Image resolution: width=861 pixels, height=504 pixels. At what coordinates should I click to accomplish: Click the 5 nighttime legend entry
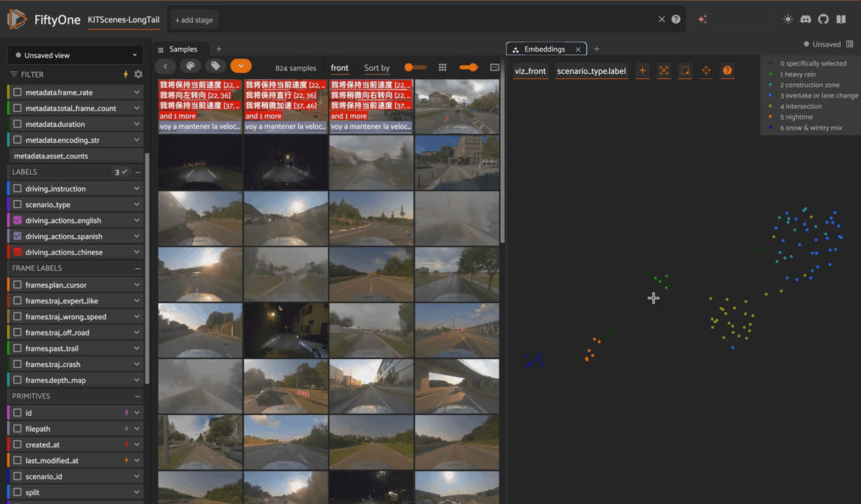(x=796, y=117)
